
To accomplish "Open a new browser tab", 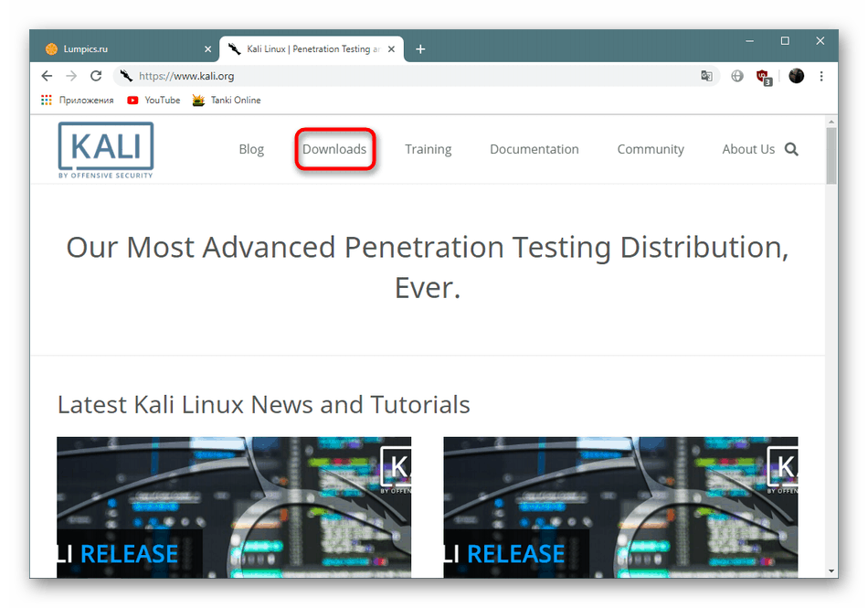I will tap(420, 49).
